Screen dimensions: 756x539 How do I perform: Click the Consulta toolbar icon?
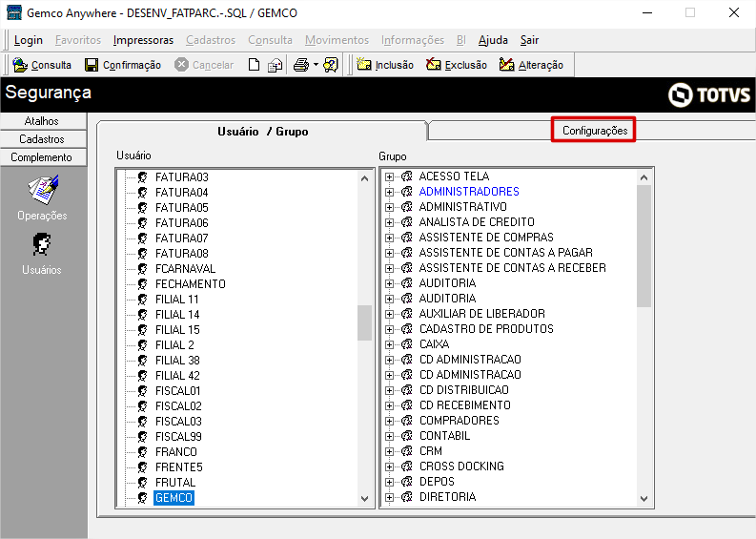tap(20, 65)
